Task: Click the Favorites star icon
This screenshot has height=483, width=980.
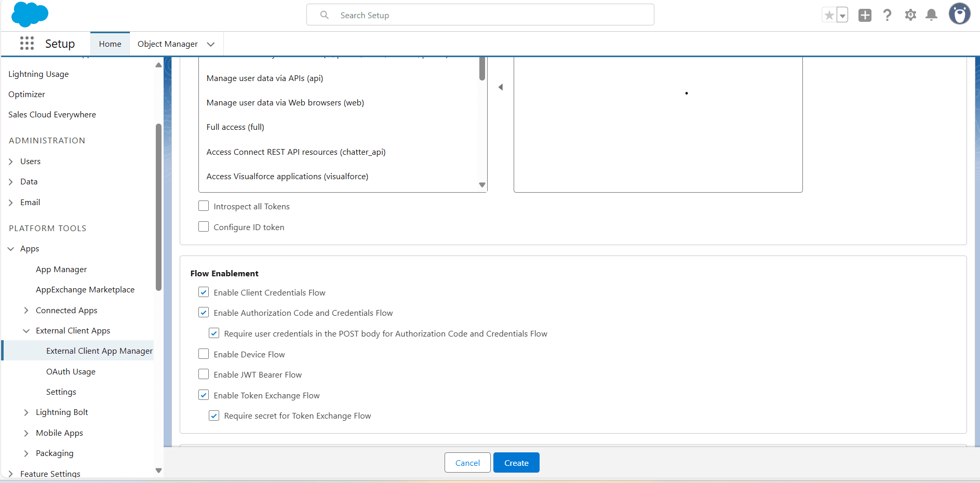Action: (x=829, y=15)
